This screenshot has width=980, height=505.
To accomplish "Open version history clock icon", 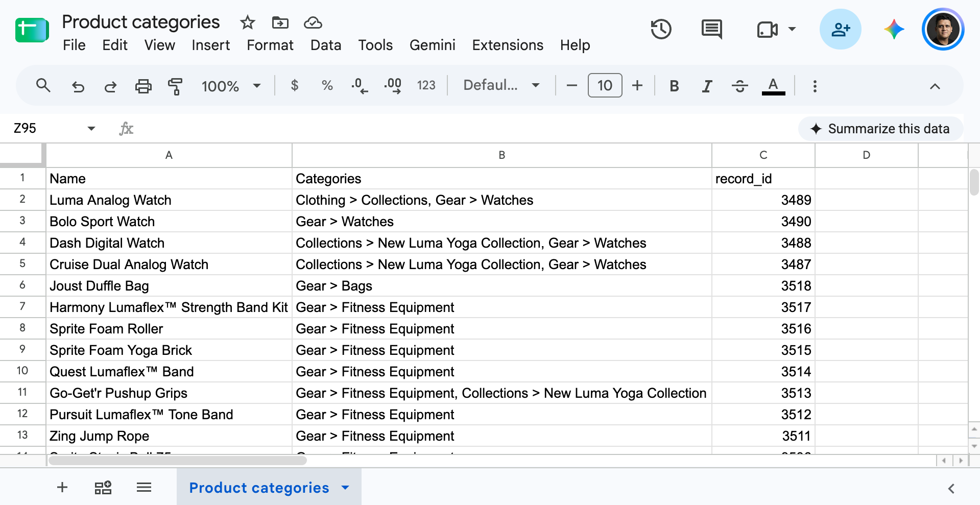I will coord(661,29).
